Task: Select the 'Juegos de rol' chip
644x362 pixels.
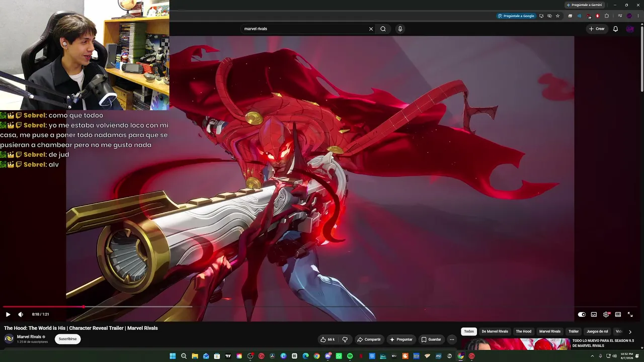Action: 597,331
